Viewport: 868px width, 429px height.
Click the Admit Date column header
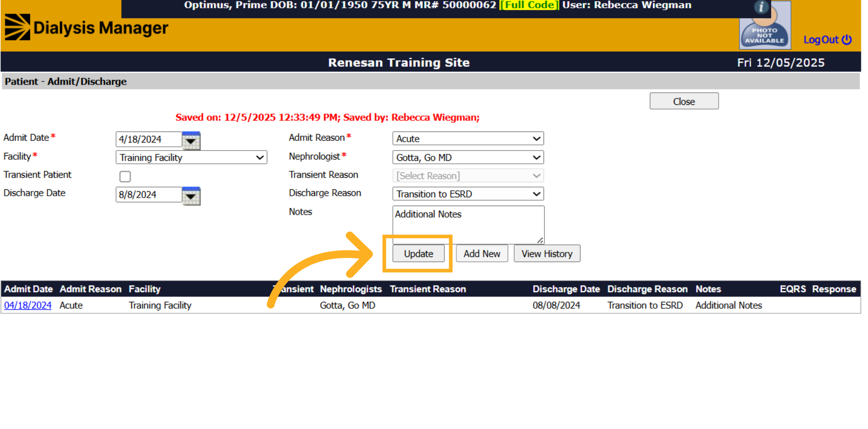(x=29, y=289)
